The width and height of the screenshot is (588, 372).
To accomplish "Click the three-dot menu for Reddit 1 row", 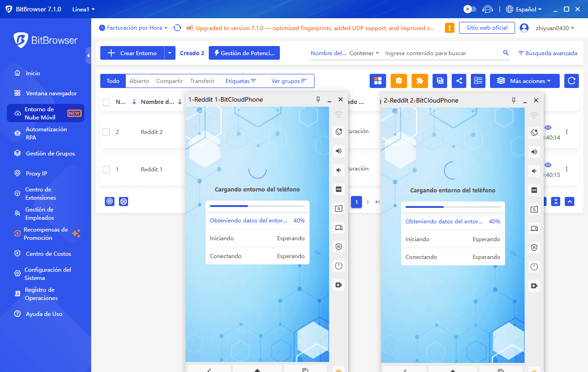I will [x=567, y=169].
